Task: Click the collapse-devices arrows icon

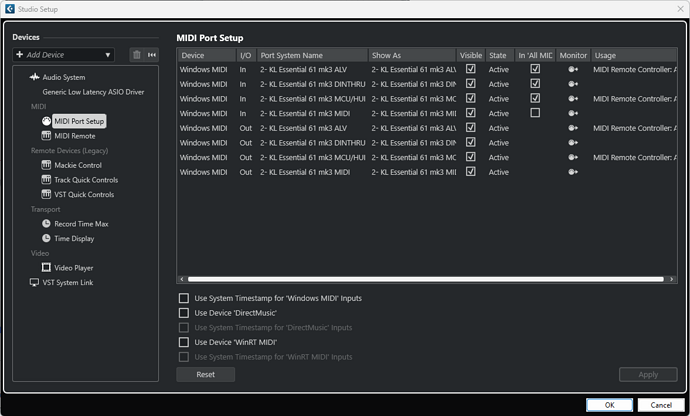Action: [152, 55]
